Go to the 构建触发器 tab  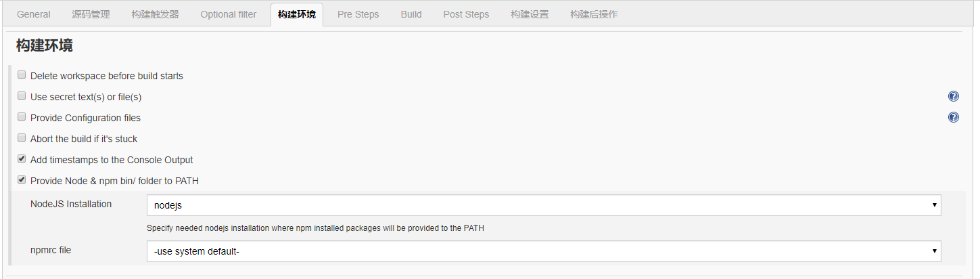156,14
